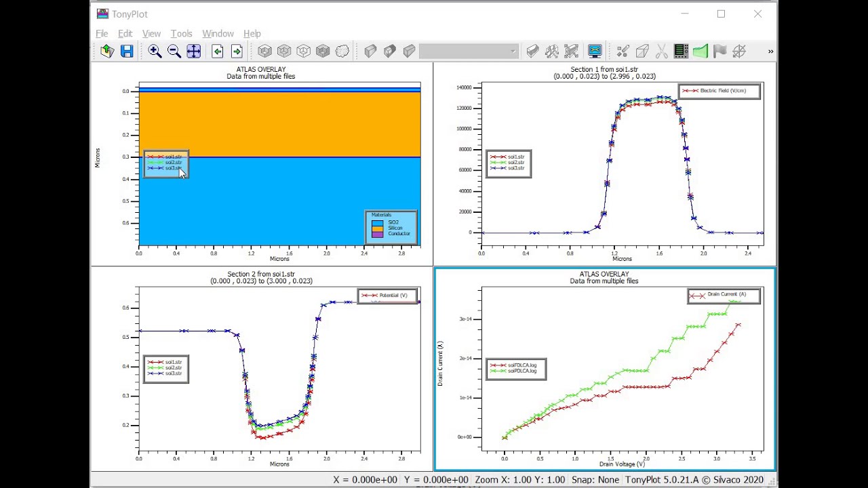Click the green left arrow icon
The image size is (868, 488).
point(217,51)
